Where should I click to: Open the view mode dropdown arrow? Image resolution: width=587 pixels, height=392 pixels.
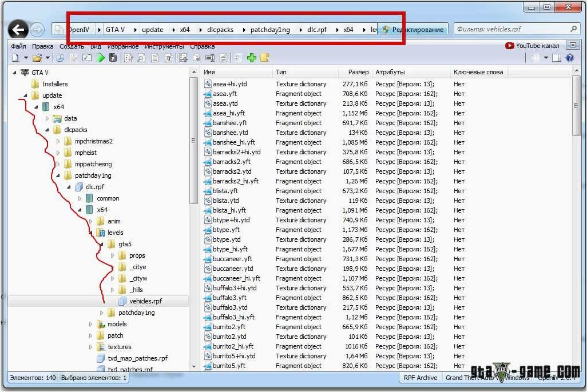(545, 58)
